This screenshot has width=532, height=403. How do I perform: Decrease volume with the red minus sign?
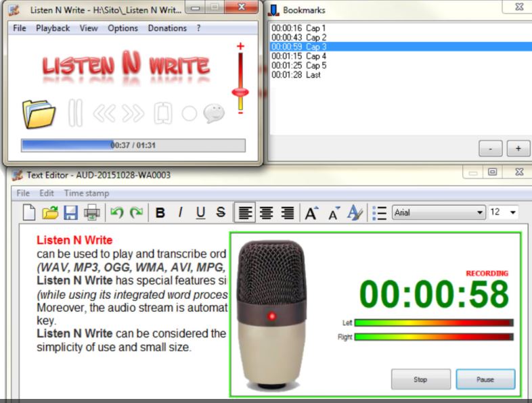pyautogui.click(x=240, y=113)
